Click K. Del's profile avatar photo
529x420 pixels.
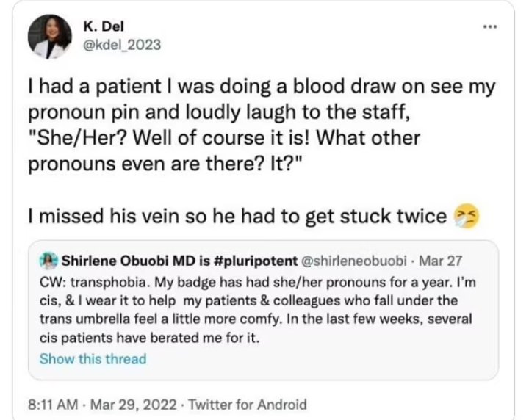(52, 38)
